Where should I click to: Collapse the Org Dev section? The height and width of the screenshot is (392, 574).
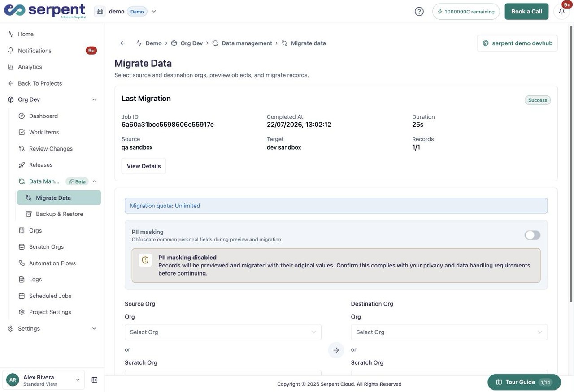click(94, 99)
